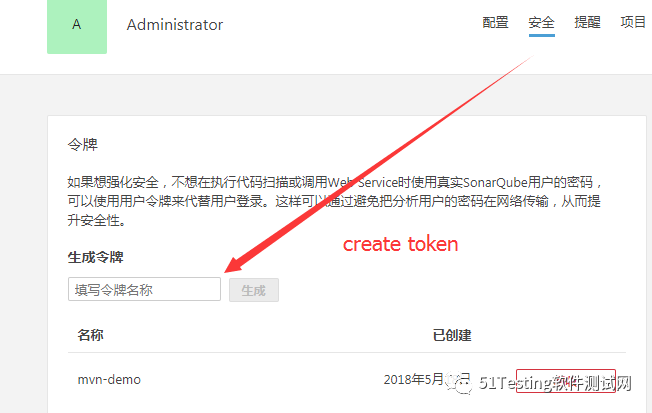This screenshot has width=652, height=413.
Task: Click the 名称 column header
Action: [90, 335]
